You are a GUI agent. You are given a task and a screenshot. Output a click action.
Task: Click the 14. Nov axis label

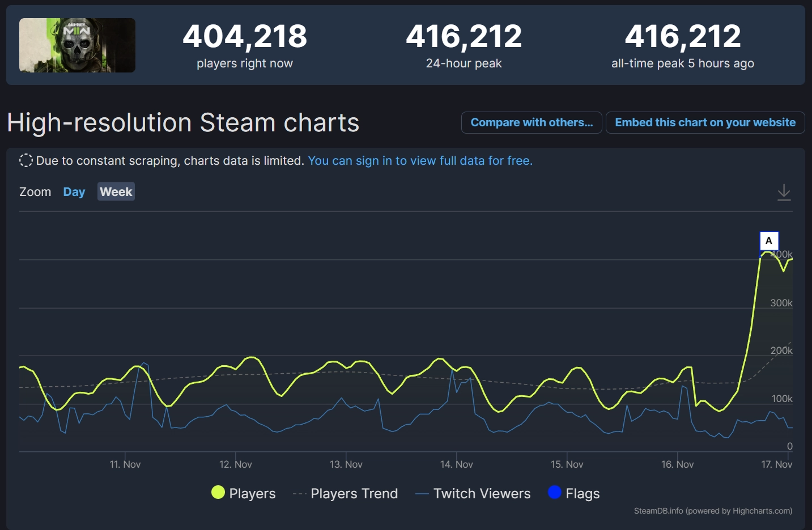point(457,464)
